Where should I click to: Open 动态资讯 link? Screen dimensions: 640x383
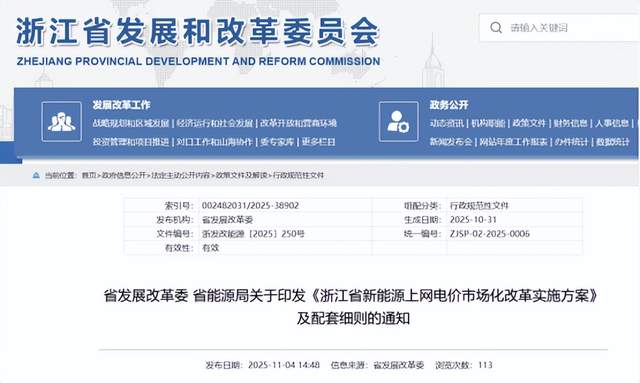447,123
